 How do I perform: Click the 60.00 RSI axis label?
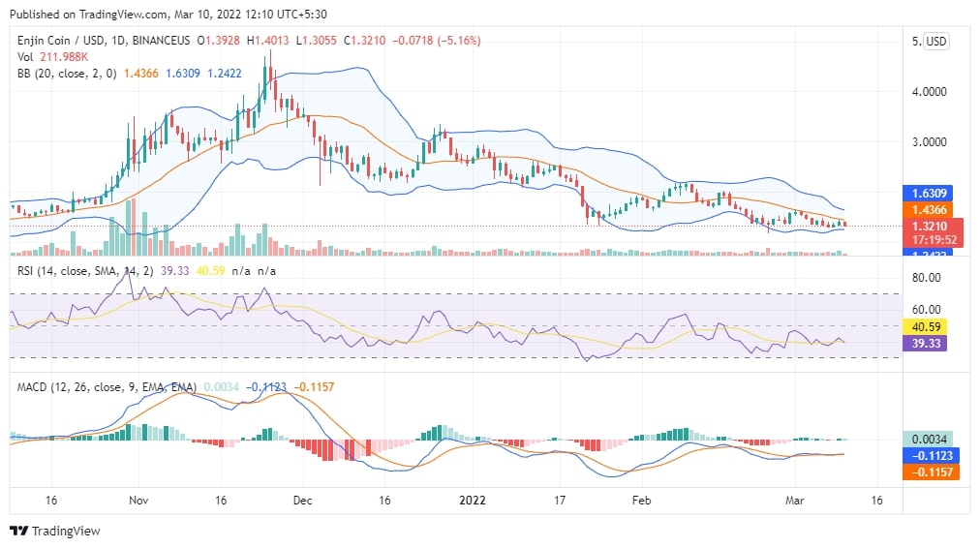(x=926, y=309)
